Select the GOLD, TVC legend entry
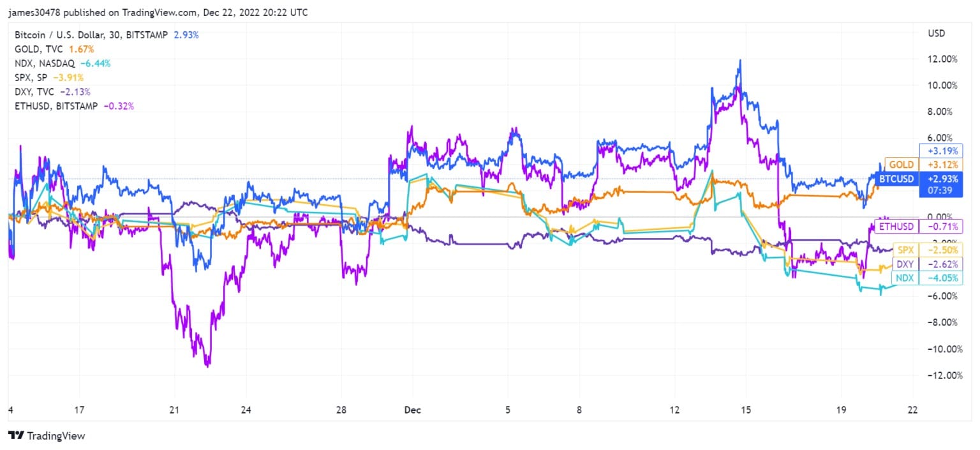The image size is (980, 450). [x=38, y=49]
